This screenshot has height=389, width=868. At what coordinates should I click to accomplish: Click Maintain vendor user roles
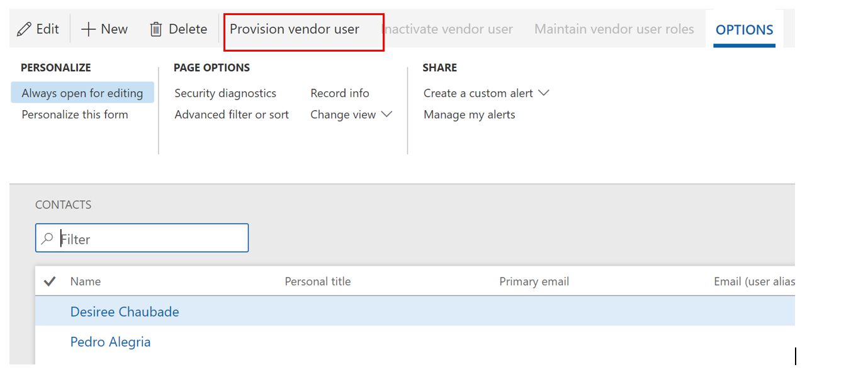(614, 30)
